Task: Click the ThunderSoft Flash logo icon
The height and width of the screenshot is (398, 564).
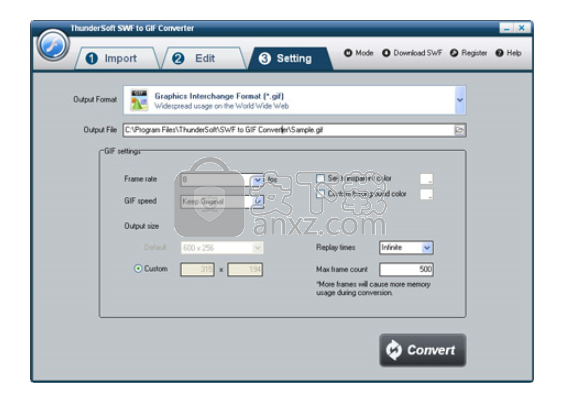Action: point(53,46)
